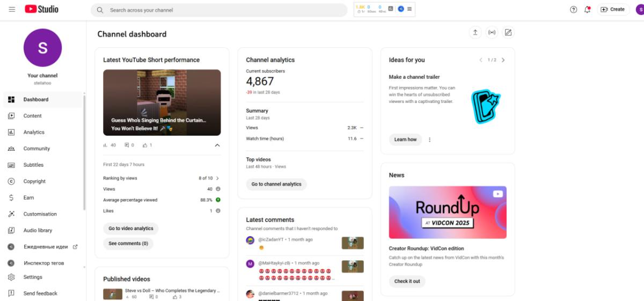This screenshot has height=301, width=644.
Task: Click Go to video analytics button
Action: pyautogui.click(x=131, y=229)
